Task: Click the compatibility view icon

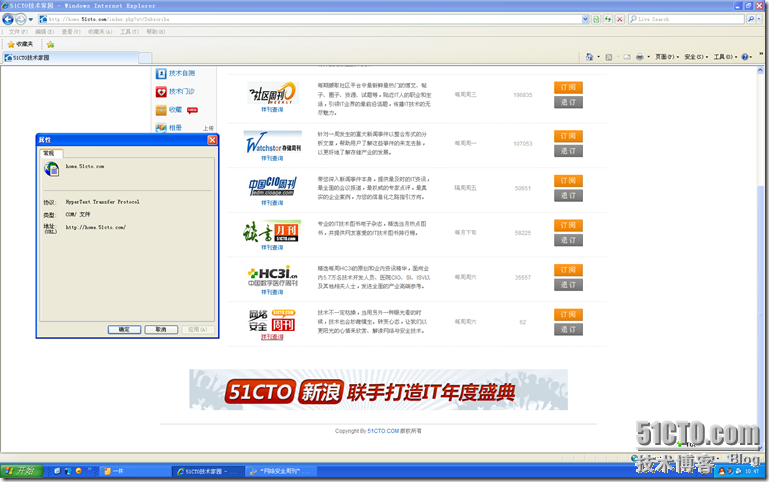Action: tap(596, 19)
